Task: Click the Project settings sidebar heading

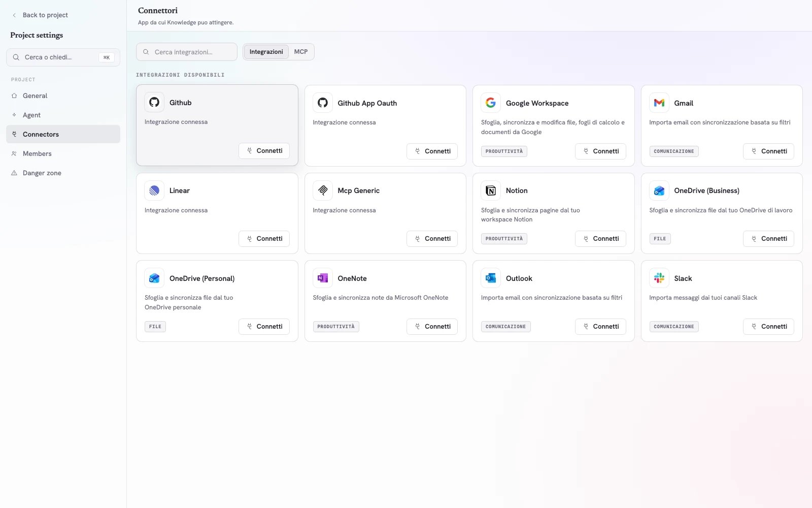Action: 37,35
